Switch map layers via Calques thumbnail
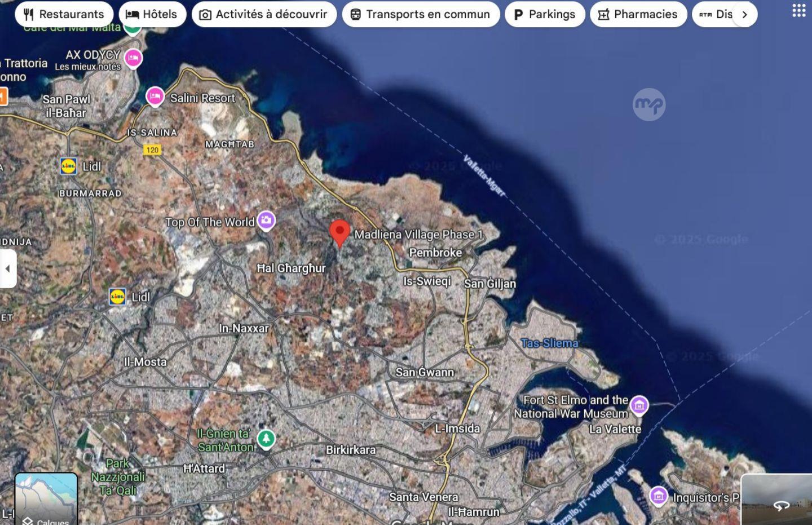812x525 pixels. tap(46, 500)
